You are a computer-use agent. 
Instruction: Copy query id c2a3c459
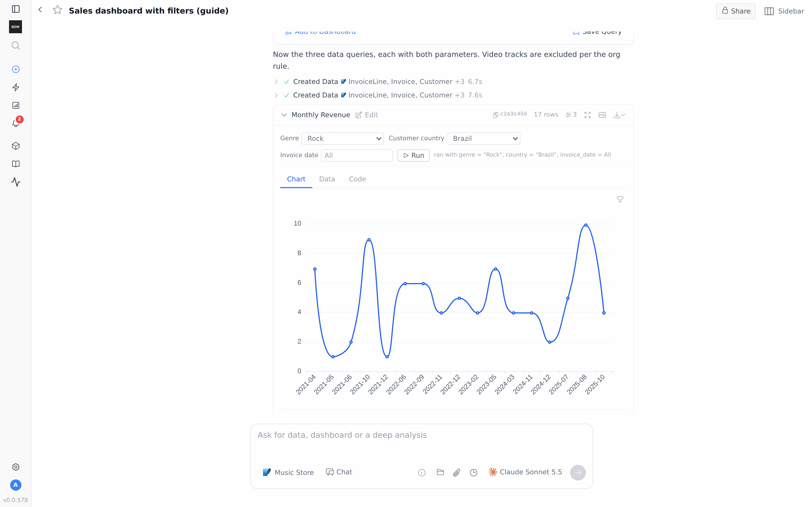coord(510,114)
